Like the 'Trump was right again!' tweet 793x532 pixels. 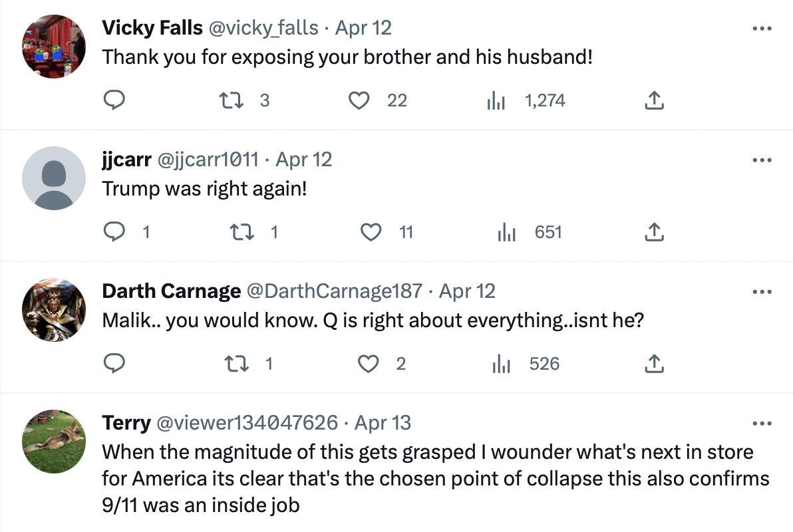point(371,232)
